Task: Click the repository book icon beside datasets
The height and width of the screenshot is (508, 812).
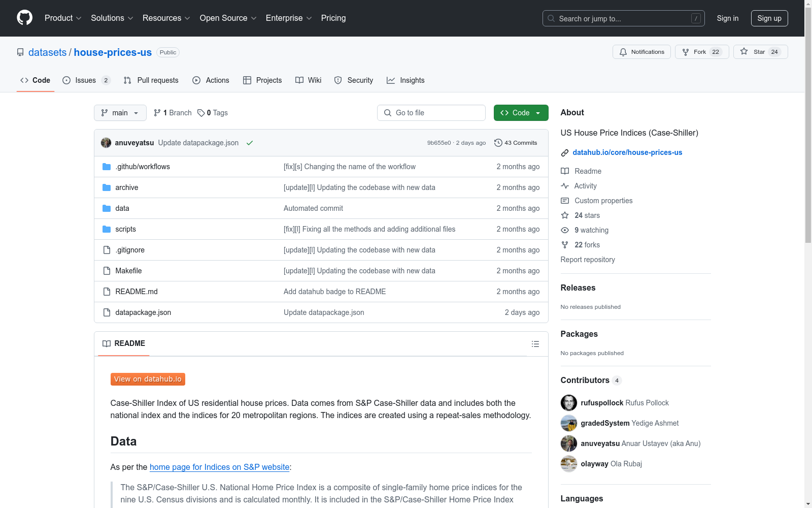Action: coord(20,52)
